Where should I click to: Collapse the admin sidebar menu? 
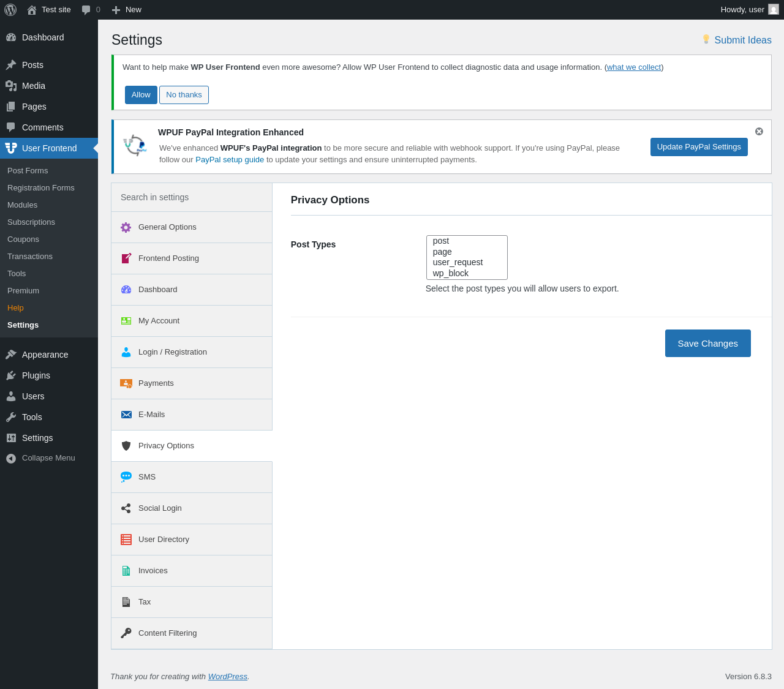point(48,458)
